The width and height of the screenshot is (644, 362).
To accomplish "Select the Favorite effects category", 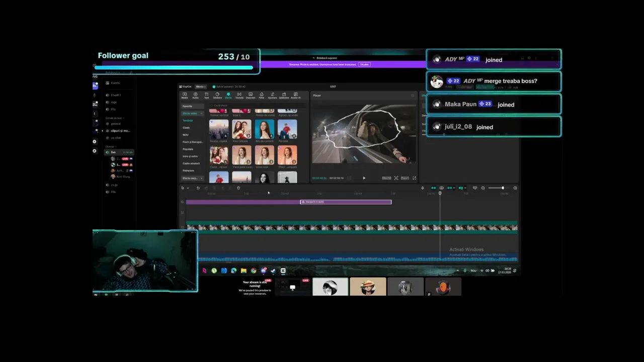I will (x=193, y=106).
